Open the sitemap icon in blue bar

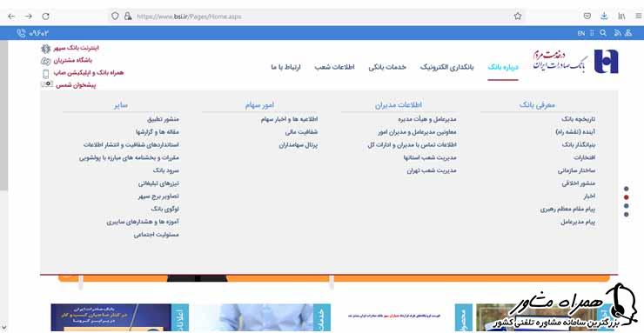pos(629,33)
